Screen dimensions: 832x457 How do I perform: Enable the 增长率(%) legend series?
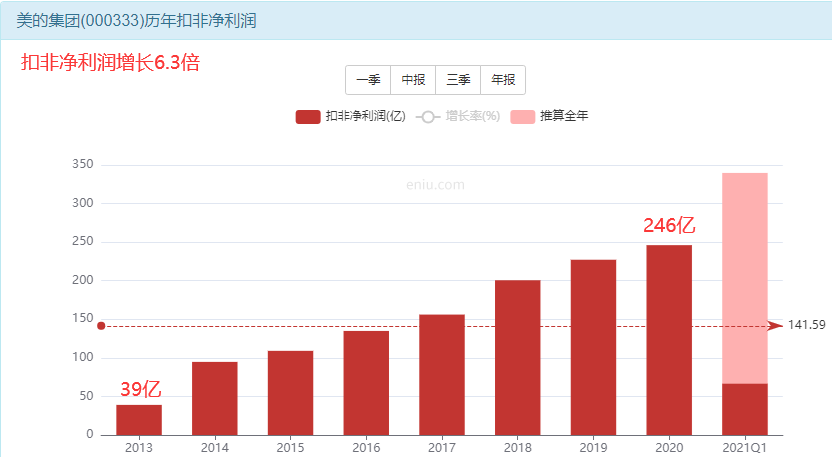(x=458, y=116)
